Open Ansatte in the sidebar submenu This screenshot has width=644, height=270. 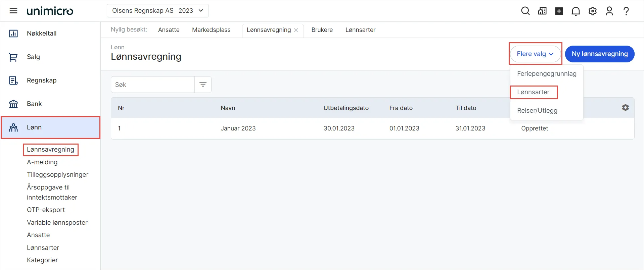[38, 235]
